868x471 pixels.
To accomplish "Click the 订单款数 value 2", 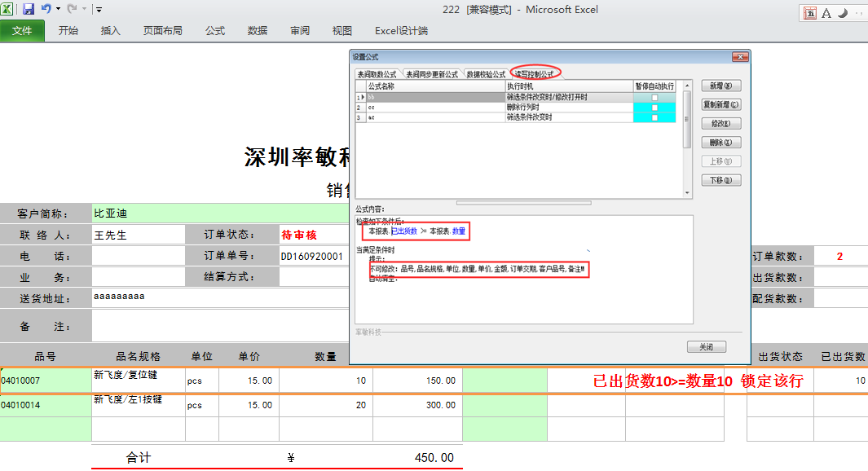I will tap(840, 256).
